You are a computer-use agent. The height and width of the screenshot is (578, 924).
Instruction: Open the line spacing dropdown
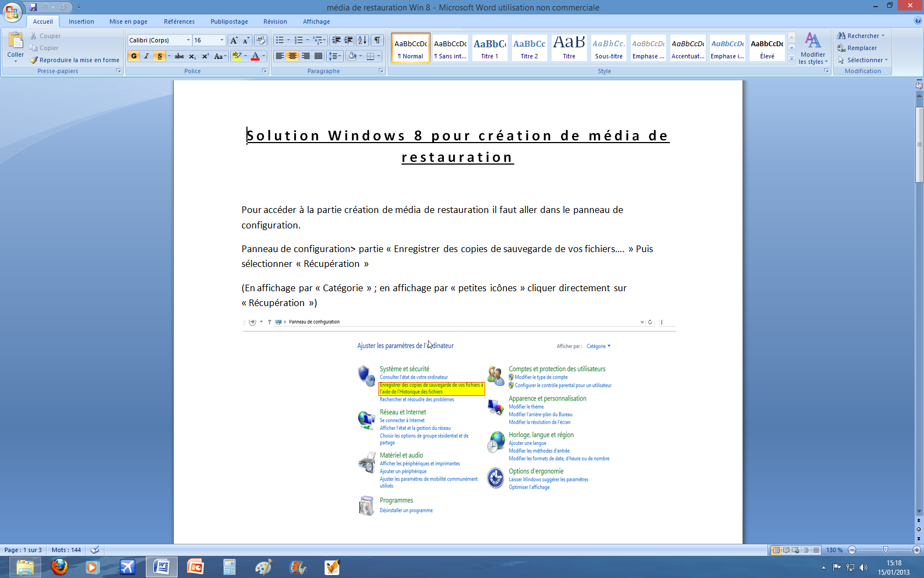[335, 56]
